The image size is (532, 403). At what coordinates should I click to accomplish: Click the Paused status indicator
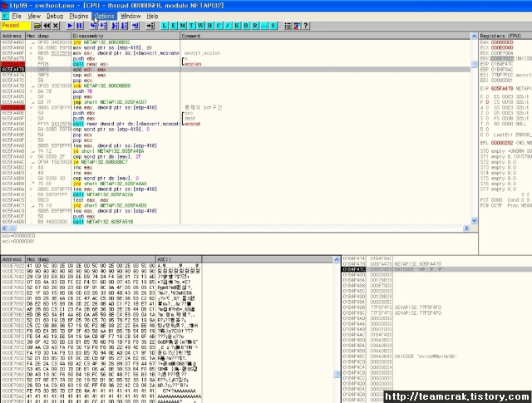pos(16,26)
